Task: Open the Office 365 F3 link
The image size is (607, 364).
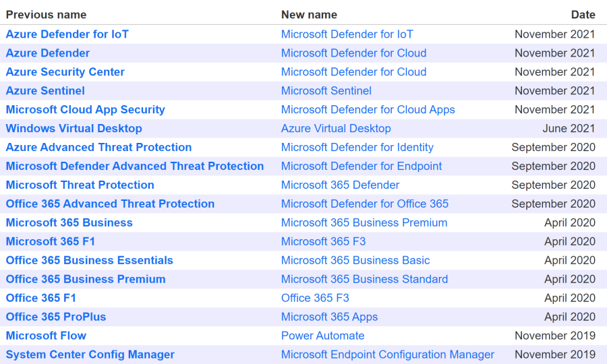Action: [315, 298]
